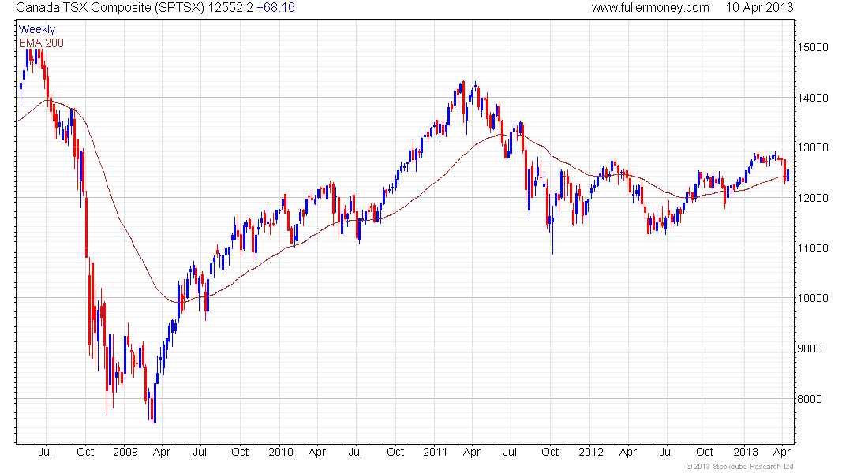Click the change value +68.16
Image resolution: width=868 pixels, height=473 pixels.
[275, 8]
